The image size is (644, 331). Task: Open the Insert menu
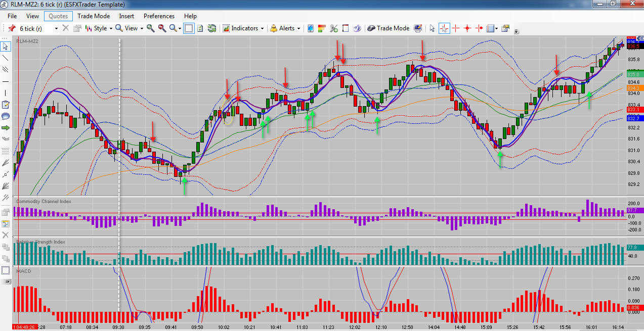(x=126, y=16)
